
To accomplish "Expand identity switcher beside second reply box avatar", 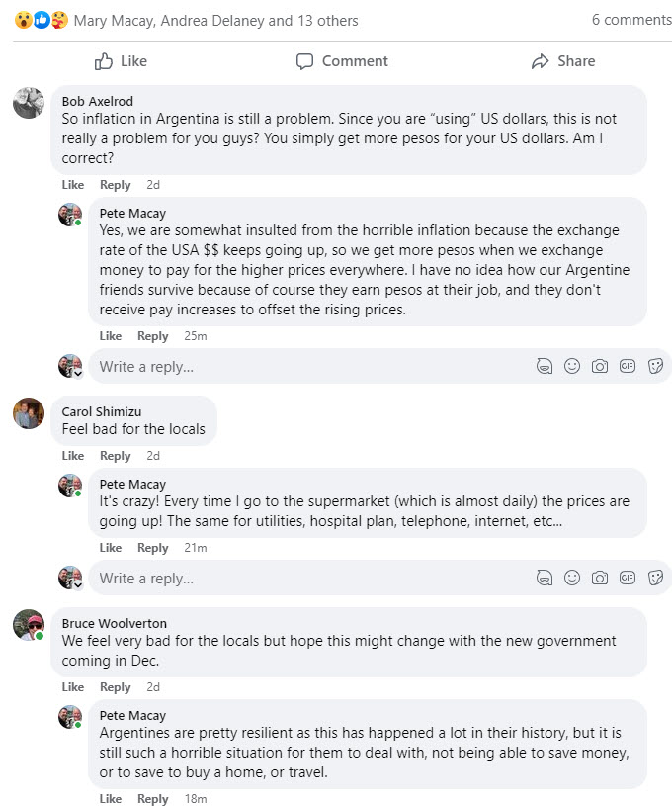I will pyautogui.click(x=77, y=585).
